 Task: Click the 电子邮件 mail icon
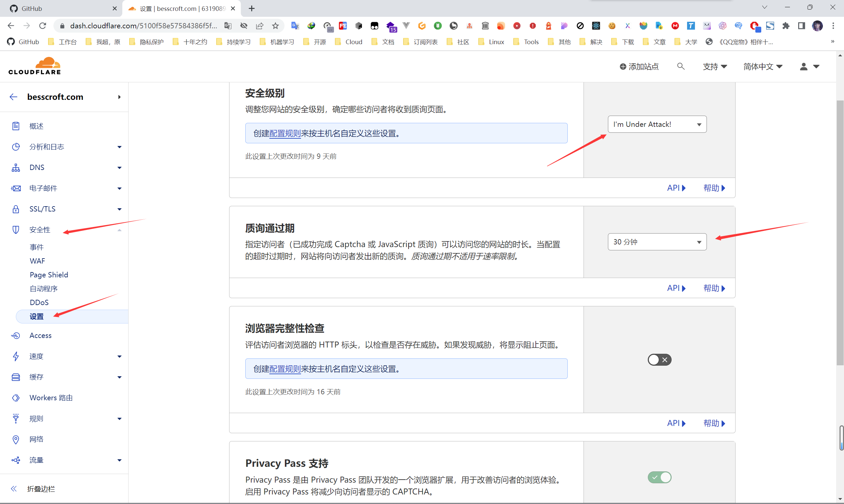(15, 188)
